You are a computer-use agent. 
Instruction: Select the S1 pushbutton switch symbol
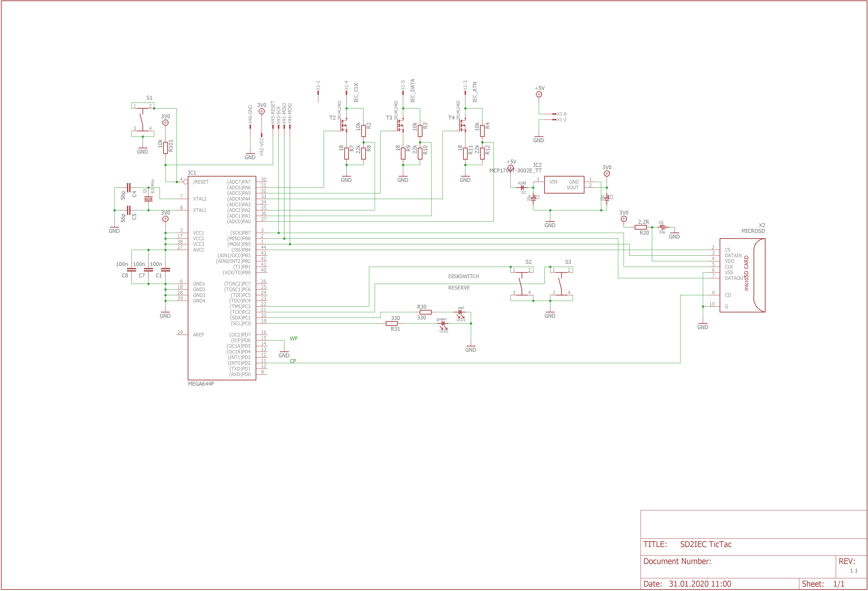click(x=142, y=120)
